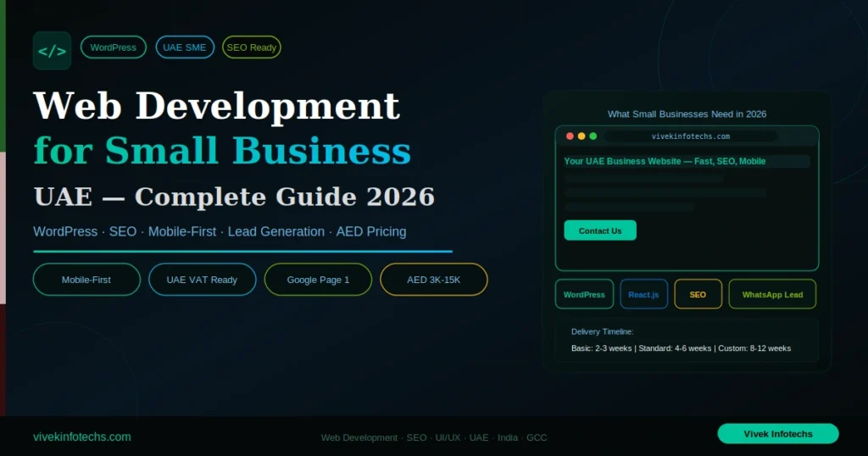The height and width of the screenshot is (456, 868).
Task: Click the yellow window dot
Action: point(581,136)
